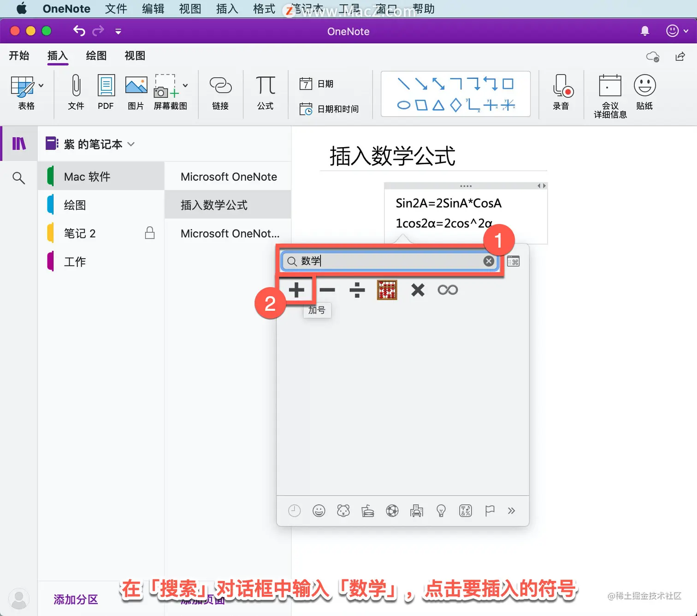Choose the diamond shape in the gallery
The image size is (697, 616).
tap(455, 105)
